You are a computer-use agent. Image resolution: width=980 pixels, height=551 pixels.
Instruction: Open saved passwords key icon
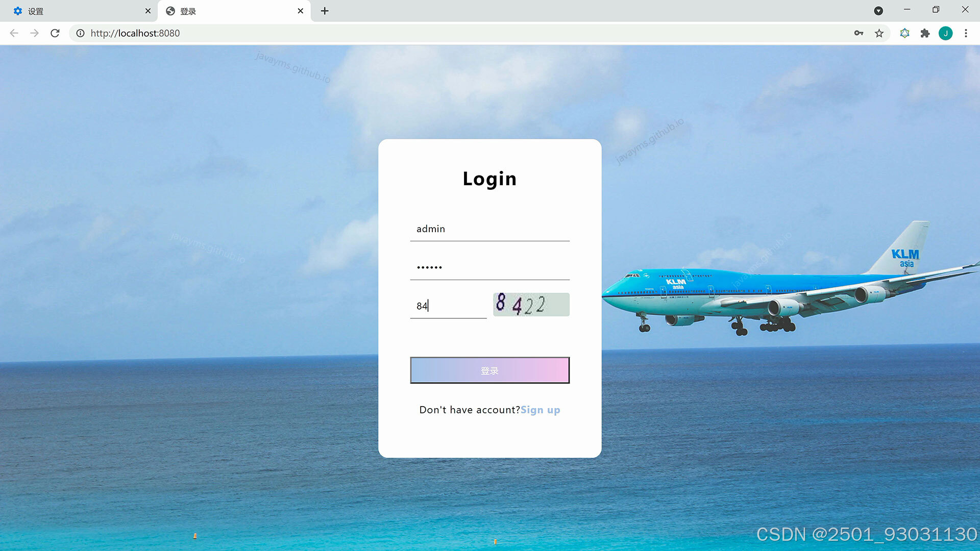click(x=859, y=33)
